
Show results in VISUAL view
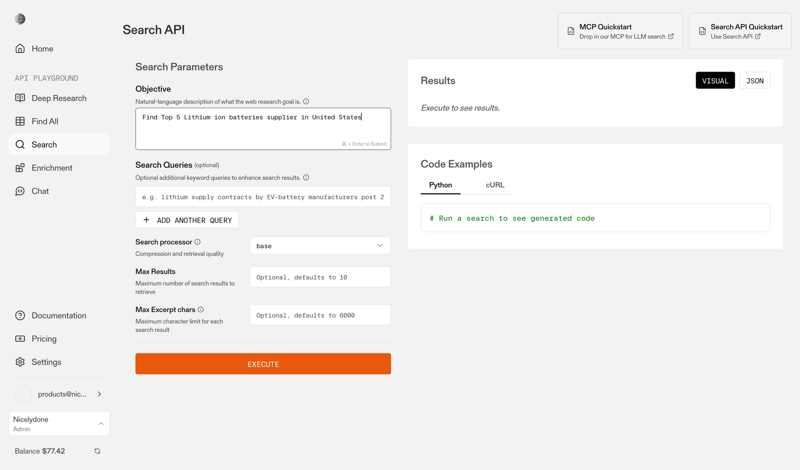(715, 81)
